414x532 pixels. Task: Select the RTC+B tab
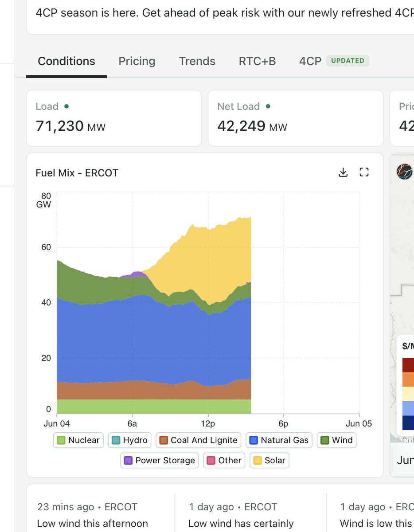[x=258, y=61]
